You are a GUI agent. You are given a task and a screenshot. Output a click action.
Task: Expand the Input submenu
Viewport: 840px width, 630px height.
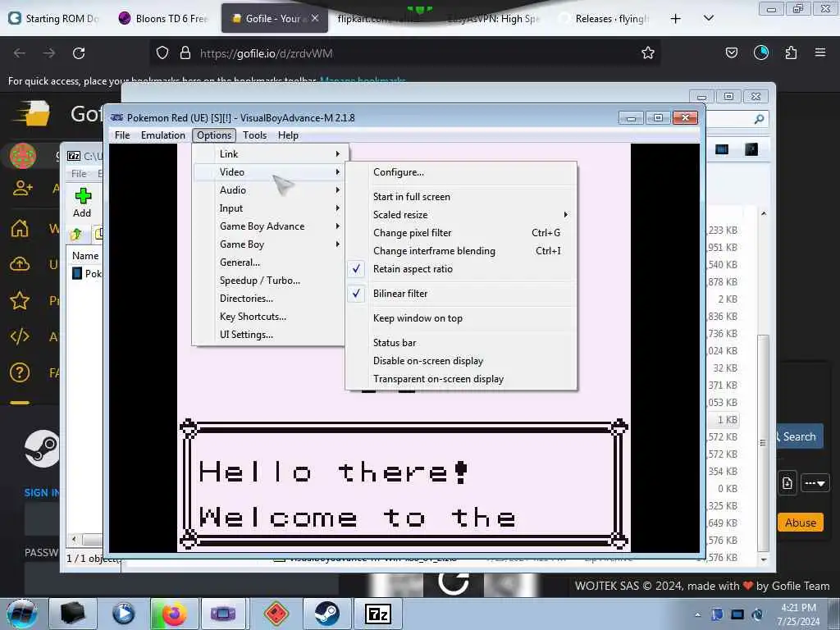269,208
